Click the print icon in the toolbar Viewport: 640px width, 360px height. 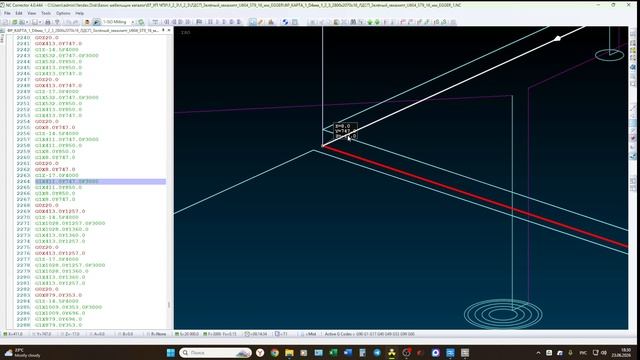pos(48,22)
